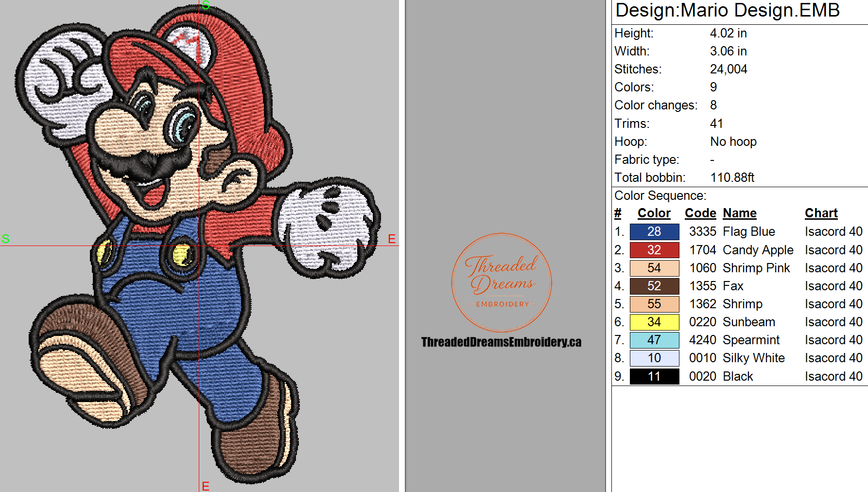Choose the Silky White swatch 10

tap(654, 358)
